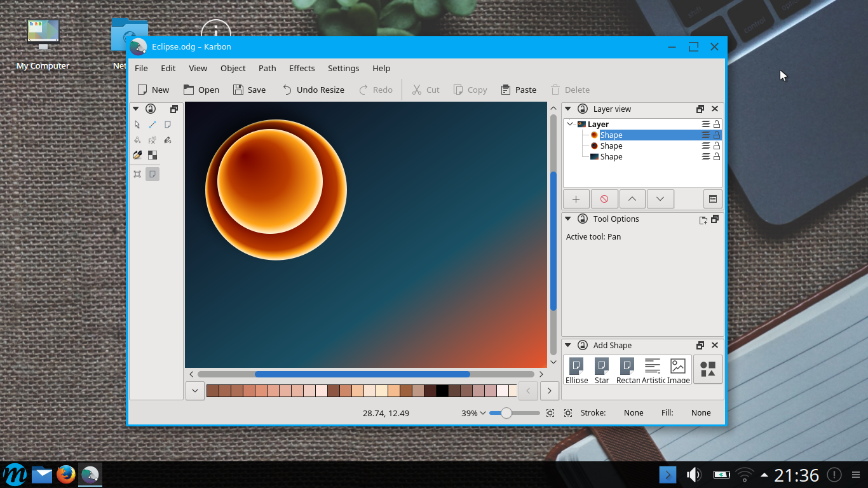
Task: Open Firefox from the taskbar
Action: point(66,475)
